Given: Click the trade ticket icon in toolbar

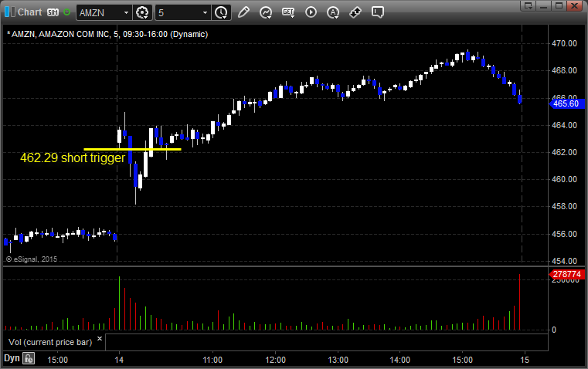Looking at the screenshot, I should [x=355, y=12].
